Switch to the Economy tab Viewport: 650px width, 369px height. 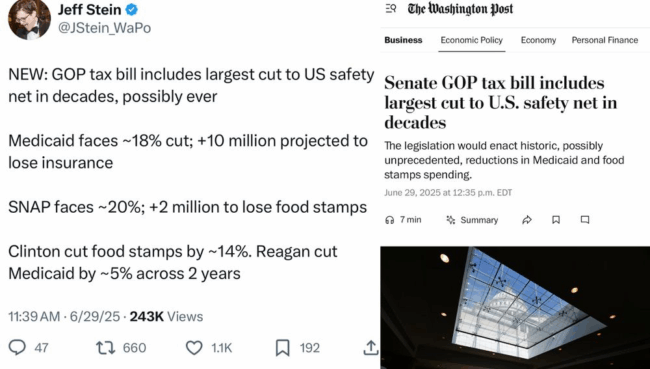coord(538,40)
